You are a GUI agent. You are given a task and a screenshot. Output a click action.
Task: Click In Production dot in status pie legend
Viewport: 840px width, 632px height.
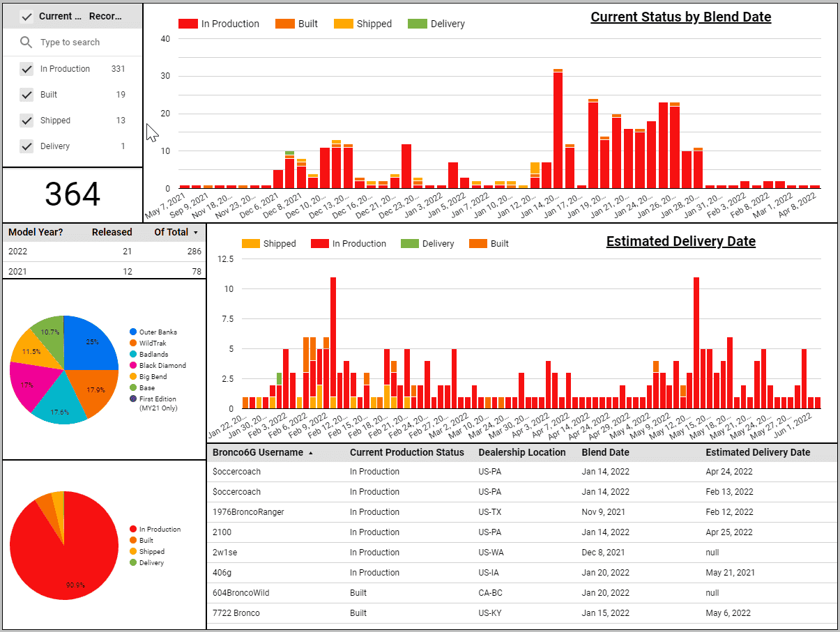[x=132, y=530]
